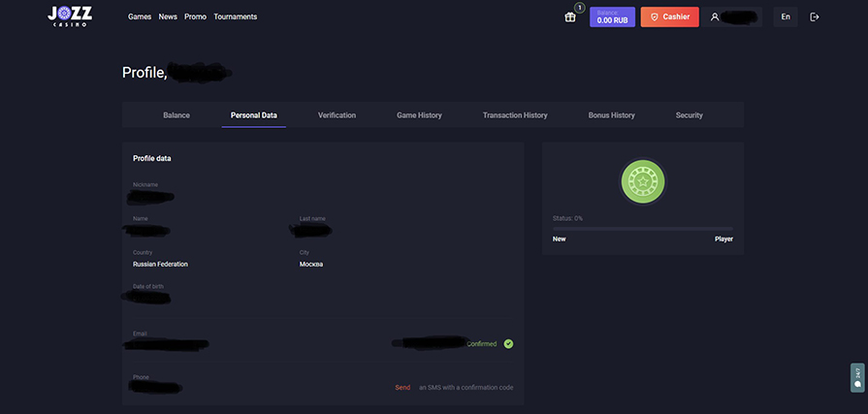Navigate to Tournaments

(x=236, y=16)
